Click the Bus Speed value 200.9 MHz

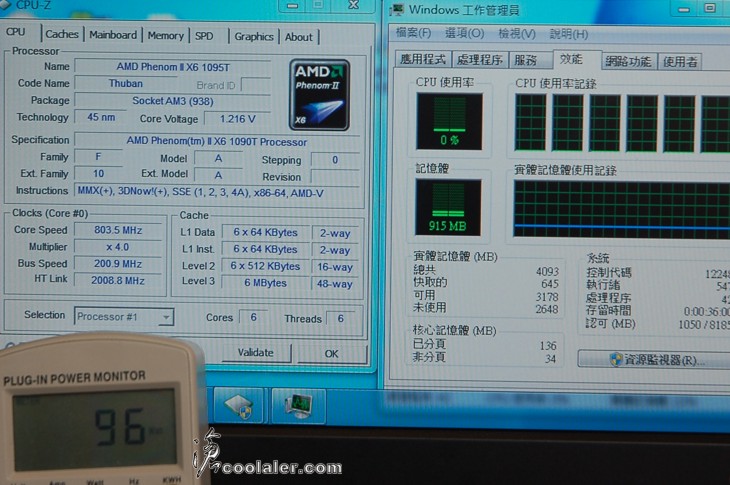118,264
